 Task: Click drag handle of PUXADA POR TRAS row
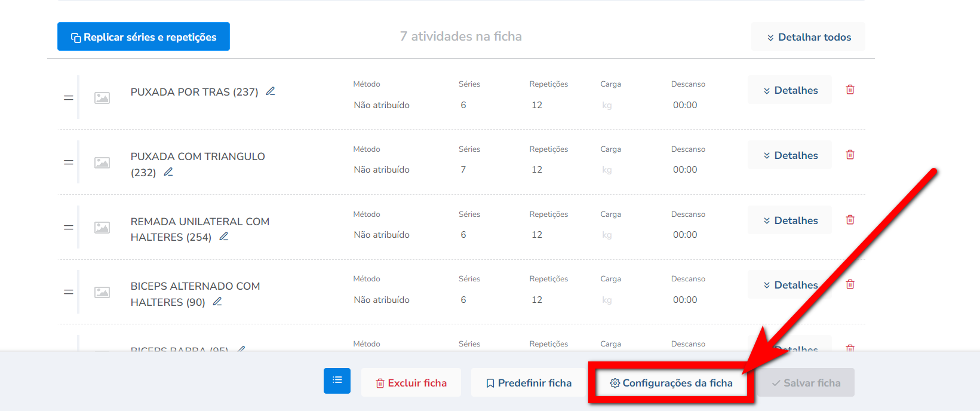69,97
